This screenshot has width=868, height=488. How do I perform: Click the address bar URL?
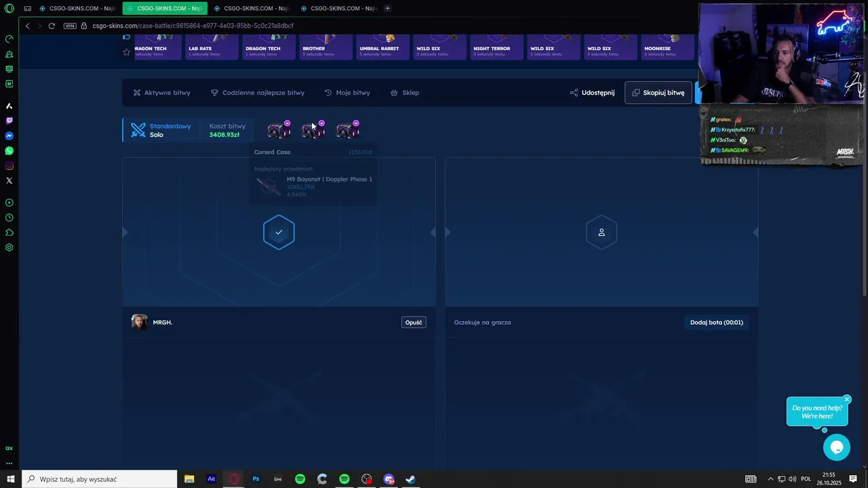pos(193,26)
